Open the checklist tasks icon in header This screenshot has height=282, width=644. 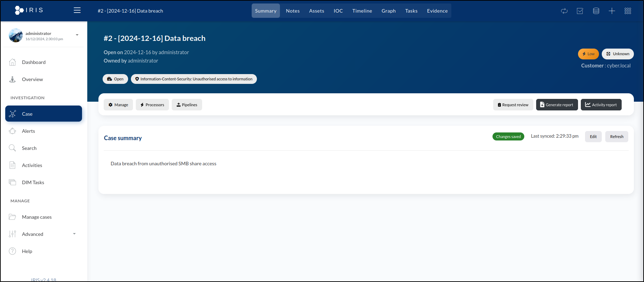pos(580,11)
